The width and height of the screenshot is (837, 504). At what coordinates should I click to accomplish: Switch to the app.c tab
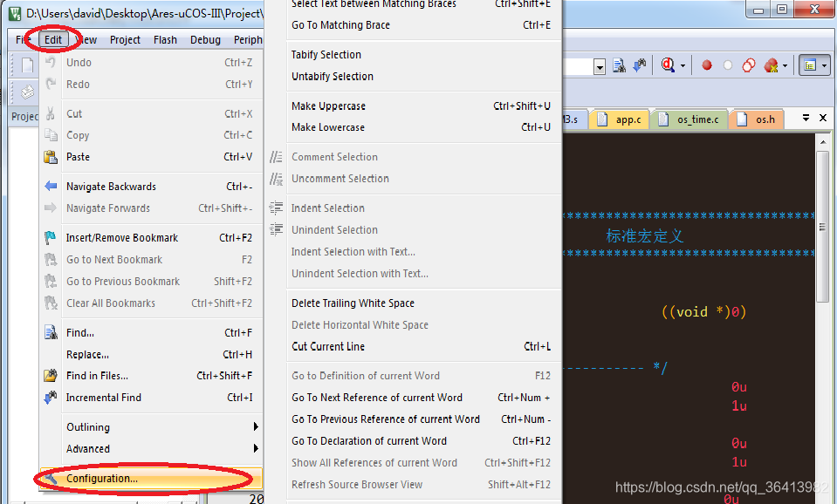point(621,119)
